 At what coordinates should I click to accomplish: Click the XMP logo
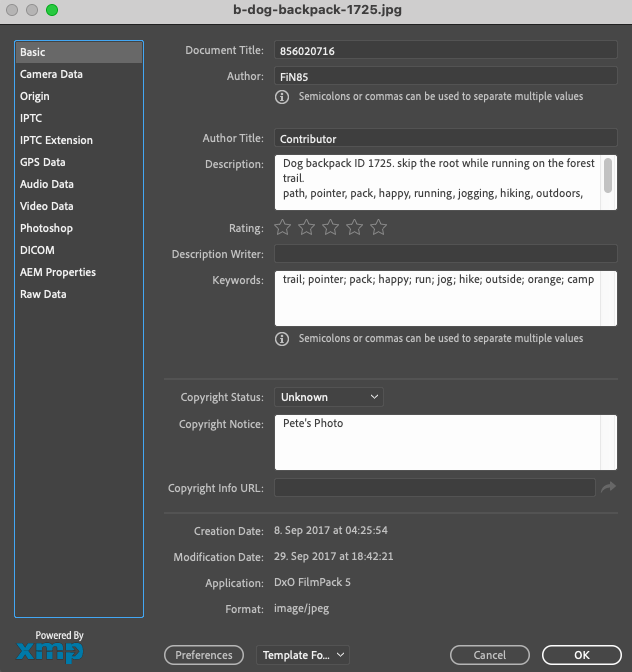[50, 653]
